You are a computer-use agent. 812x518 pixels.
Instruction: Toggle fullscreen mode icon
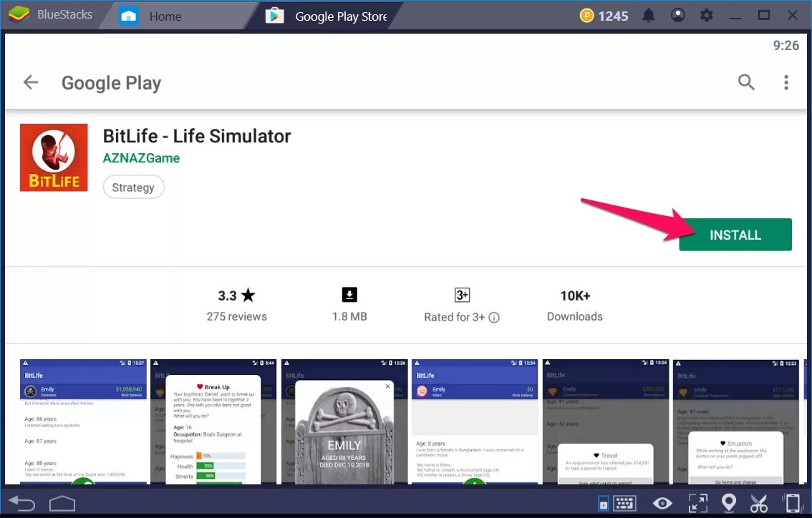click(x=697, y=503)
